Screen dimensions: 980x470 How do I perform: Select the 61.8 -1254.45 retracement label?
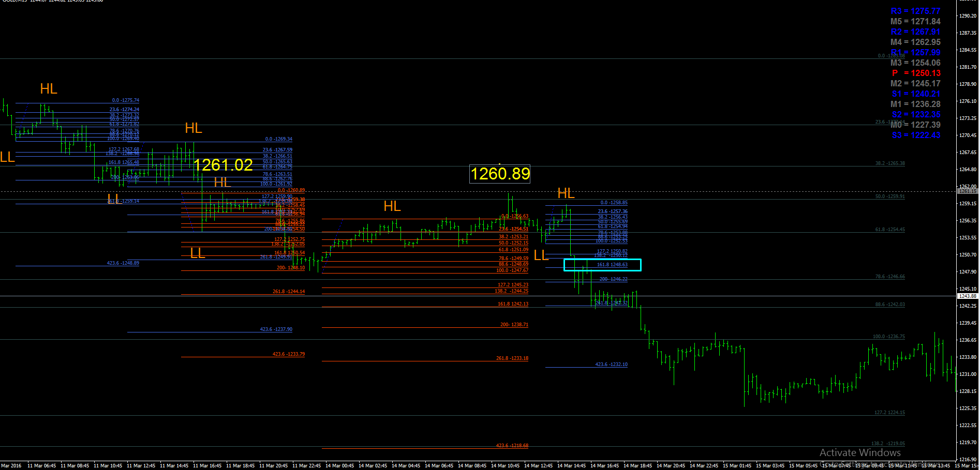(890, 230)
